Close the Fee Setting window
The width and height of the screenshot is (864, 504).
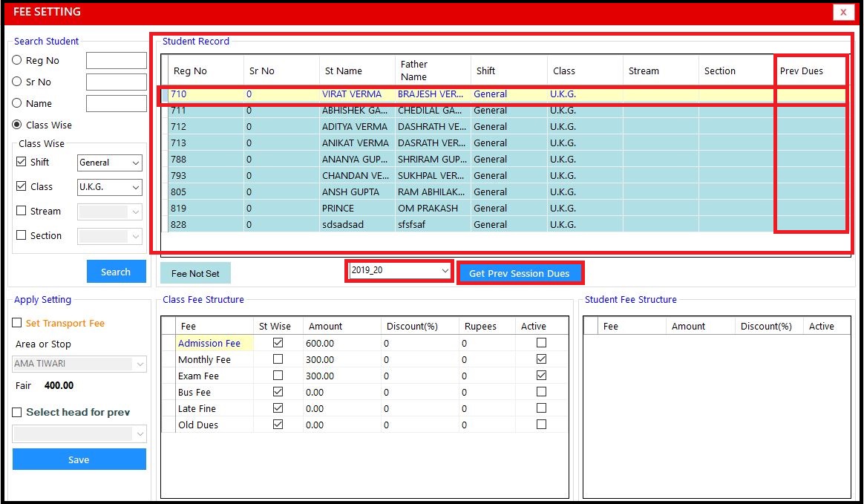tap(843, 13)
